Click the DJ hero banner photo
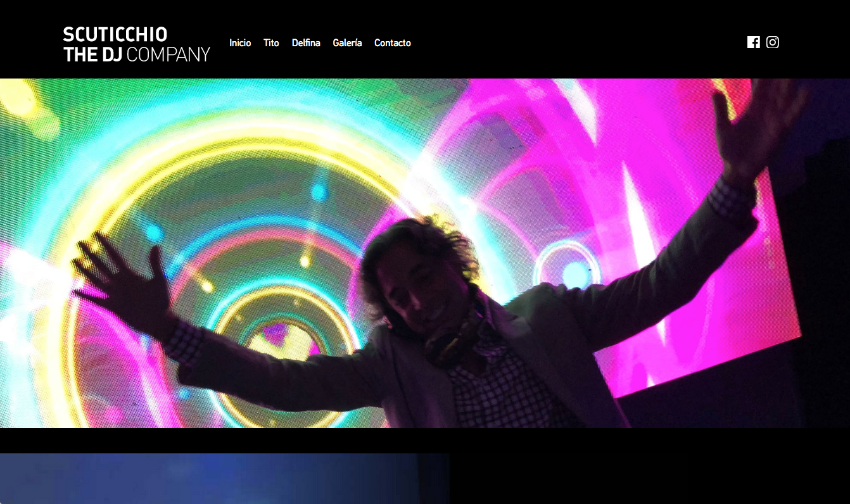 pos(425,253)
